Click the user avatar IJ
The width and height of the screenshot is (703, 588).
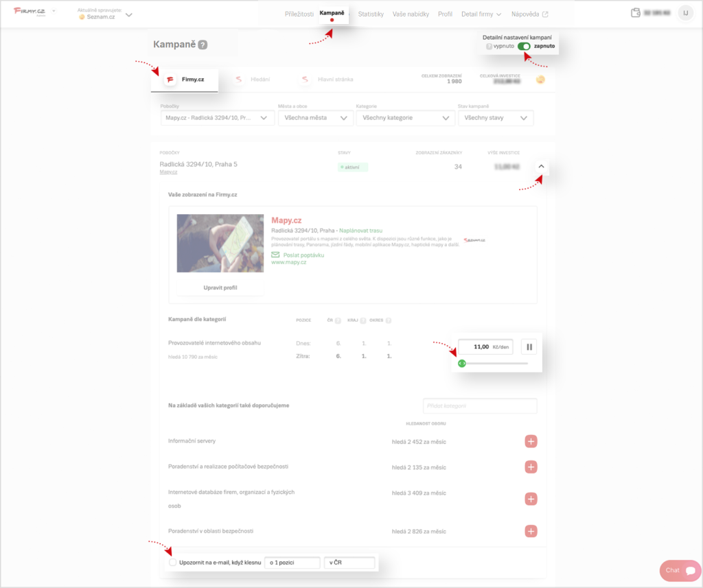(x=685, y=13)
